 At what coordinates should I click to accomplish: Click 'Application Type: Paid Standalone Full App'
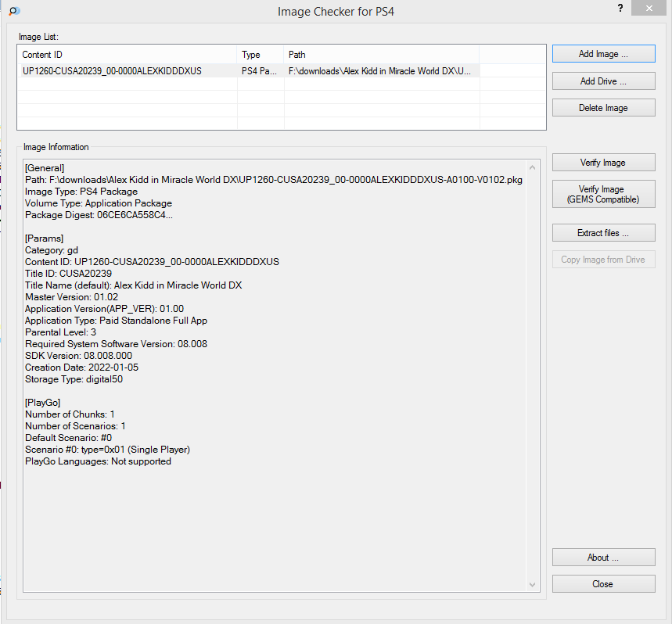pyautogui.click(x=116, y=321)
